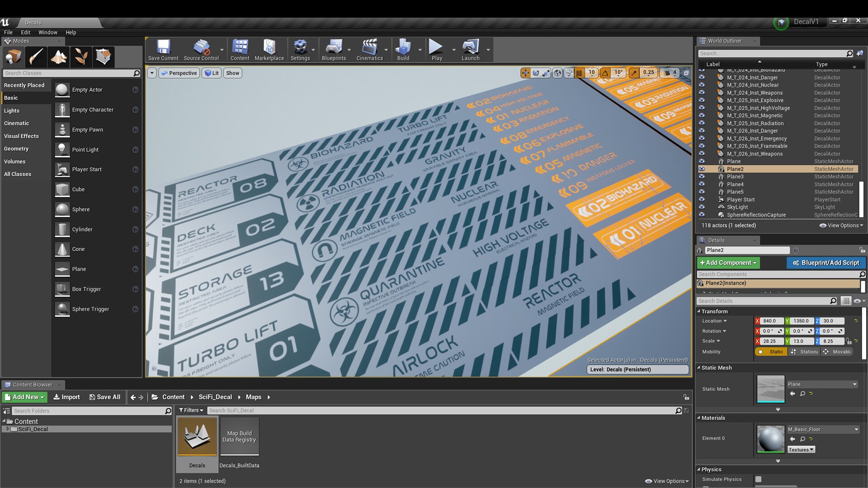Select the Foliage mode icon
This screenshot has width=868, height=488.
pyautogui.click(x=81, y=57)
